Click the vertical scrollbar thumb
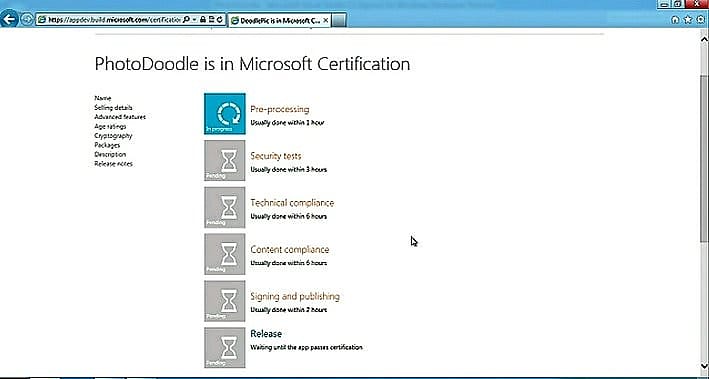This screenshot has height=379, width=709. pyautogui.click(x=704, y=159)
